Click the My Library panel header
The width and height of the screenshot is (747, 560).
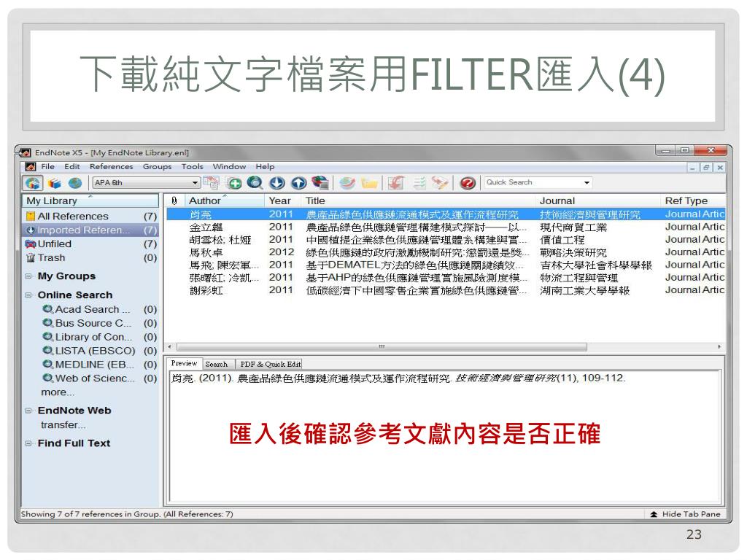point(90,201)
